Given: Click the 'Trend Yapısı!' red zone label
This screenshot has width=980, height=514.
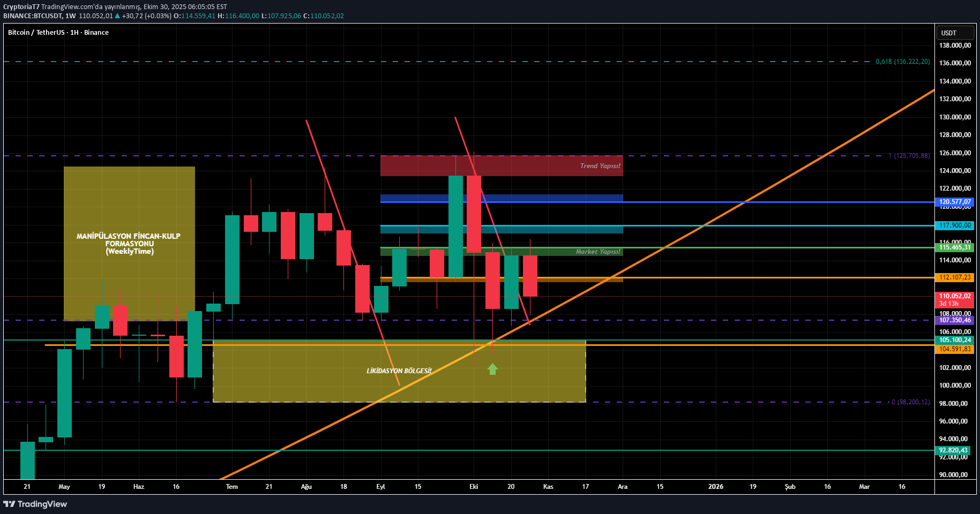Looking at the screenshot, I should coord(600,166).
